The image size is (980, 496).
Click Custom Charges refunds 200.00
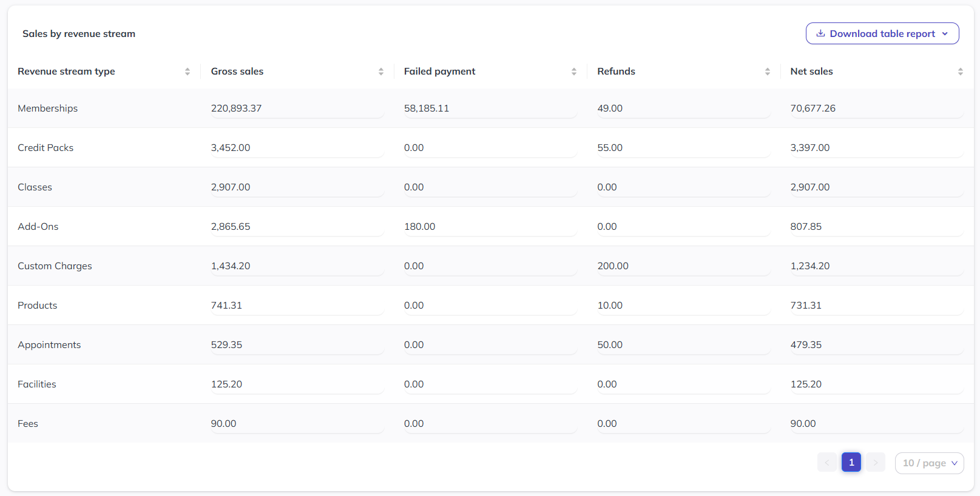point(613,266)
